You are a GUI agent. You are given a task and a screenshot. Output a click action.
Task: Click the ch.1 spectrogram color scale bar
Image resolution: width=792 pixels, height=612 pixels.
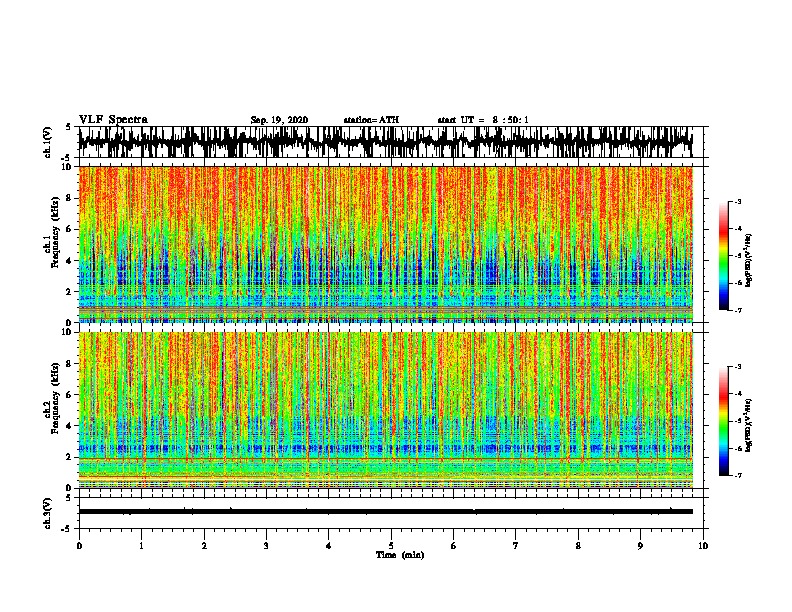(x=724, y=256)
